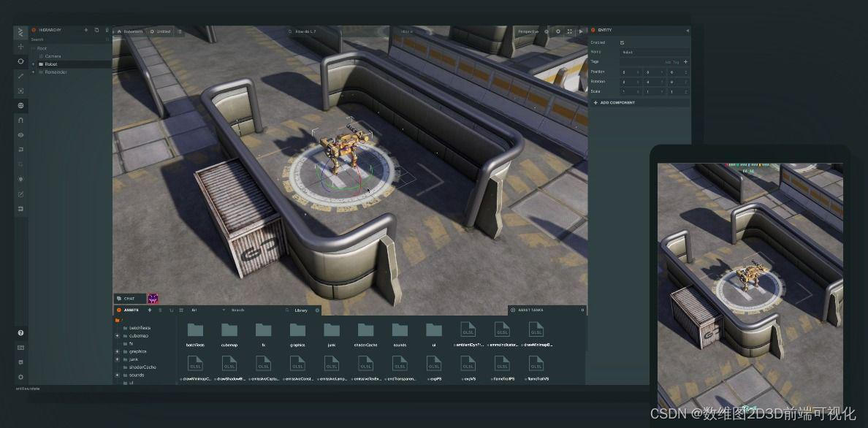Click the Focus eye icon in left toolbar

point(21,135)
